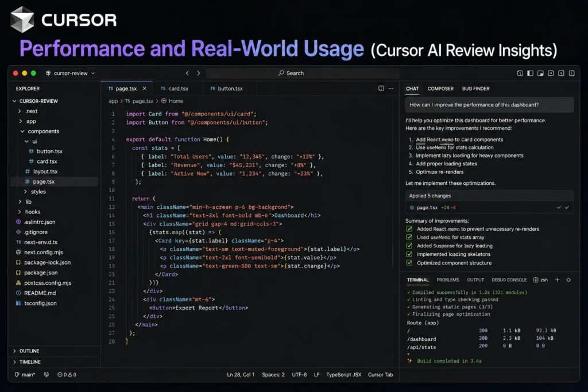Switch to the PROBLEMS panel tab
The height and width of the screenshot is (392, 588).
click(x=447, y=280)
